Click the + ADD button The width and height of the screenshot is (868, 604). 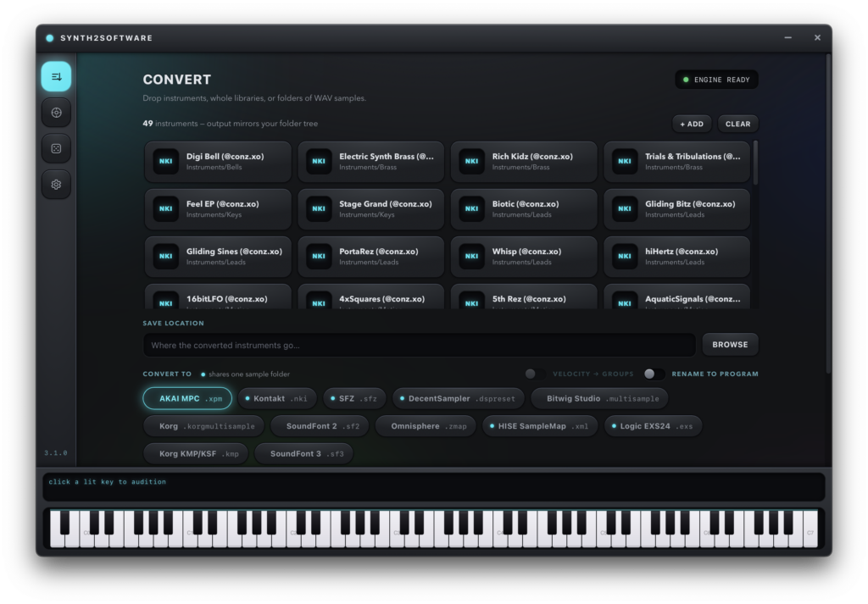pos(692,124)
